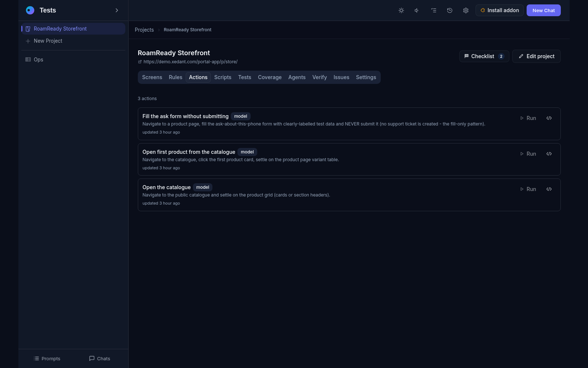Screen dimensions: 588x368
Task: Toggle light theme with sun icon
Action: (401, 10)
